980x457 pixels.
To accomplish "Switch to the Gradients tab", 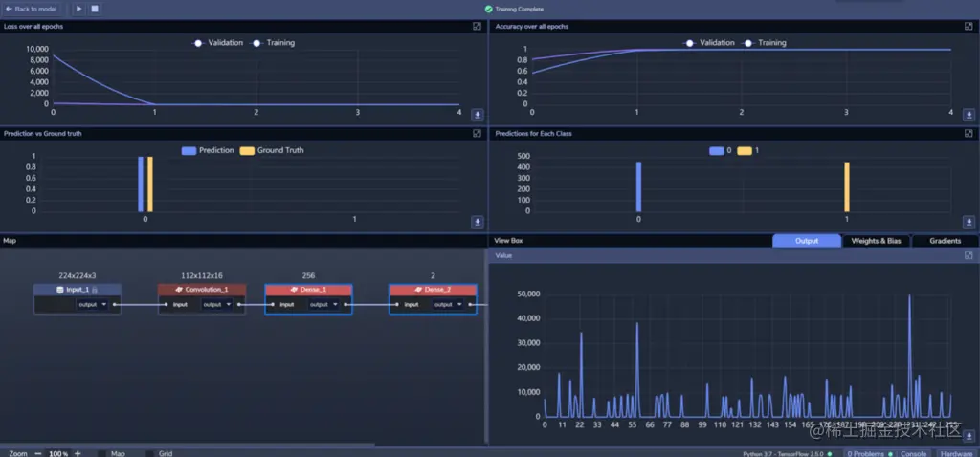I will coord(945,241).
